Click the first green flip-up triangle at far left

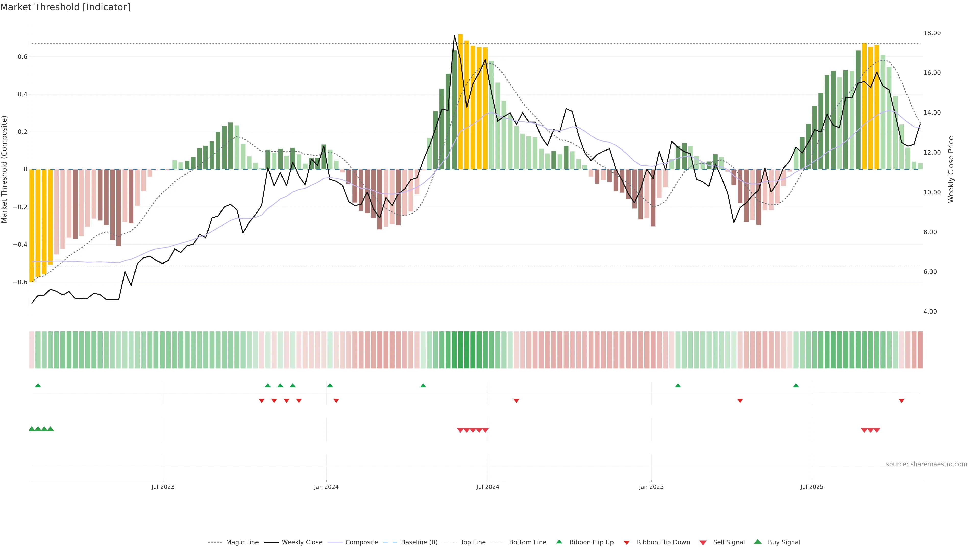[x=38, y=386]
